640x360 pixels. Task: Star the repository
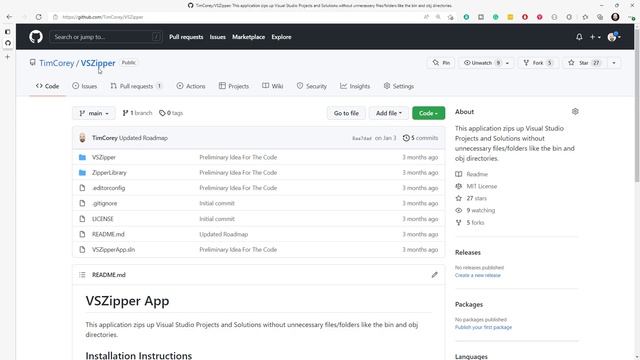pos(584,63)
